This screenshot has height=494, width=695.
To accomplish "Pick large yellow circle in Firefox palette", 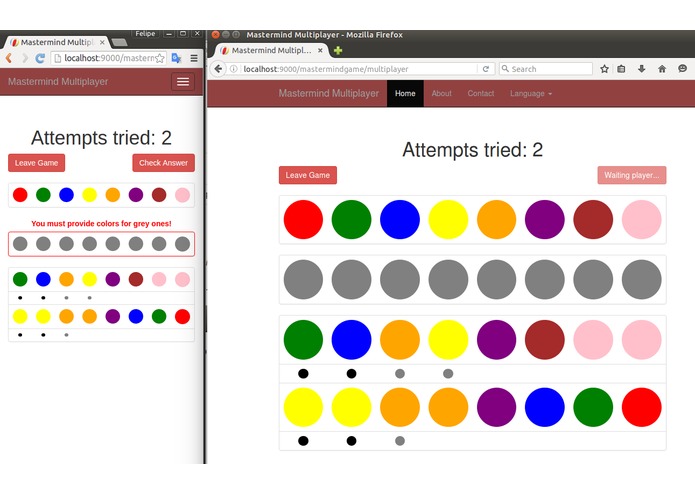I will coord(448,219).
